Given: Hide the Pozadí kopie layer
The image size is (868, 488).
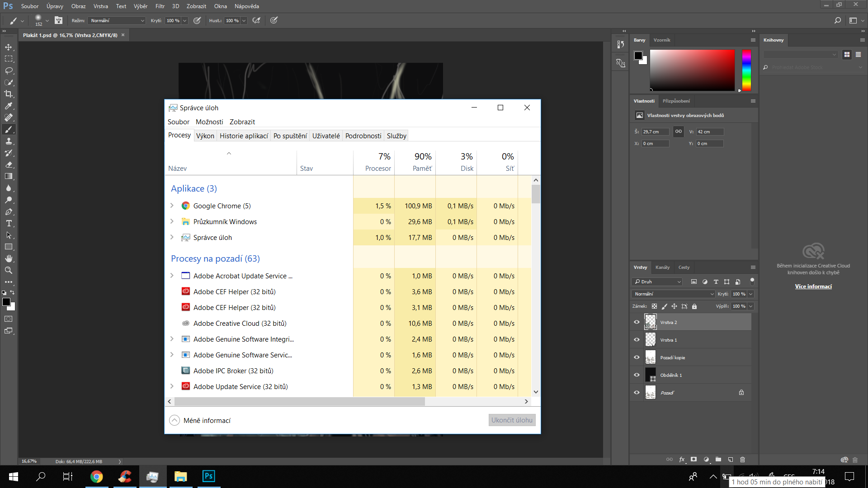Looking at the screenshot, I should [637, 357].
